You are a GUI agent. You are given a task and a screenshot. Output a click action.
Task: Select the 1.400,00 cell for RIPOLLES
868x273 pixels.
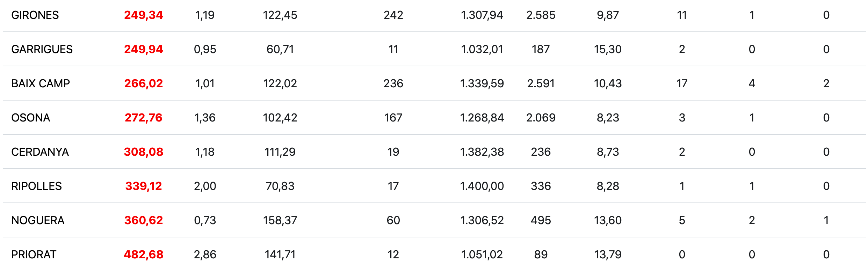pyautogui.click(x=482, y=186)
